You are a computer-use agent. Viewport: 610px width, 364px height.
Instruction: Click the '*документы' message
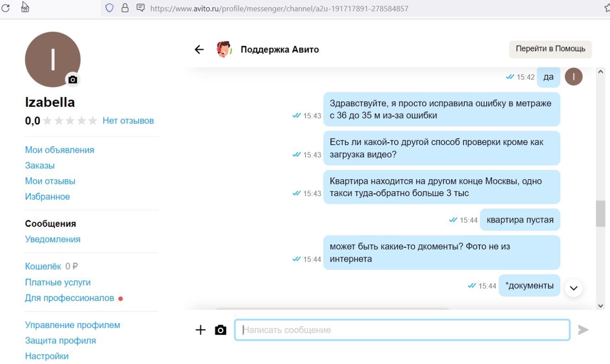[529, 286]
